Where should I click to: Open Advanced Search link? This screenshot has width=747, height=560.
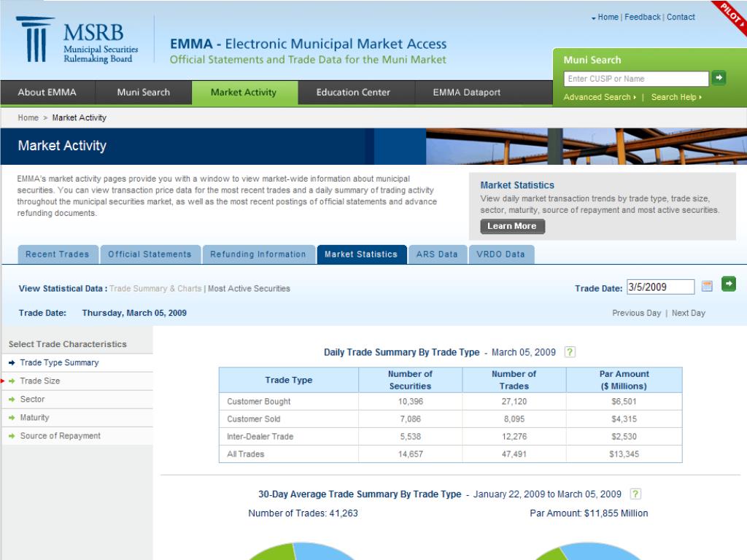[600, 97]
